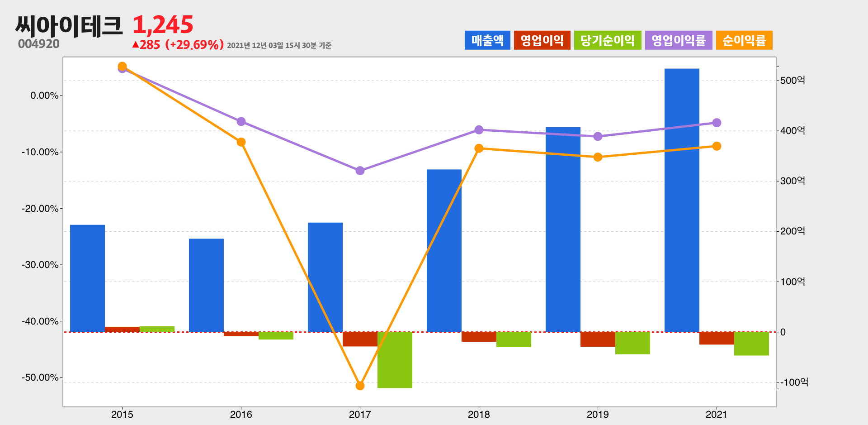This screenshot has height=425, width=868.
Task: Click the 400억 right axis label
Action: point(793,130)
